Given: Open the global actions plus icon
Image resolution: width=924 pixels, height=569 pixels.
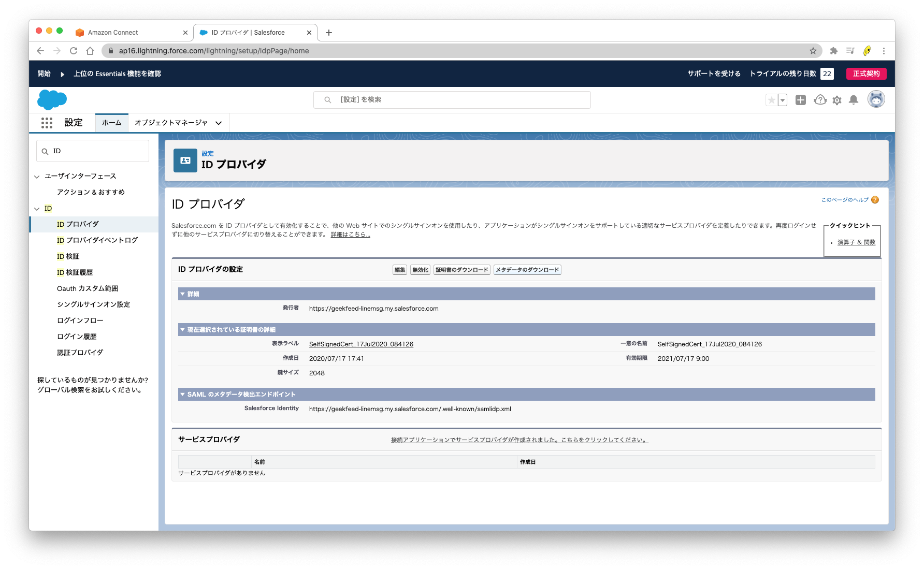Looking at the screenshot, I should tap(801, 100).
